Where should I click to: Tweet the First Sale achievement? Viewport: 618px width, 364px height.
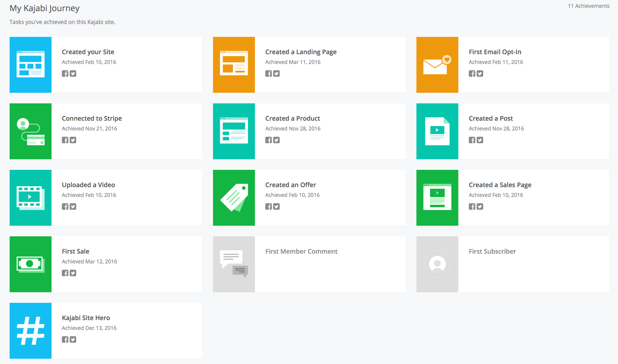click(x=73, y=273)
